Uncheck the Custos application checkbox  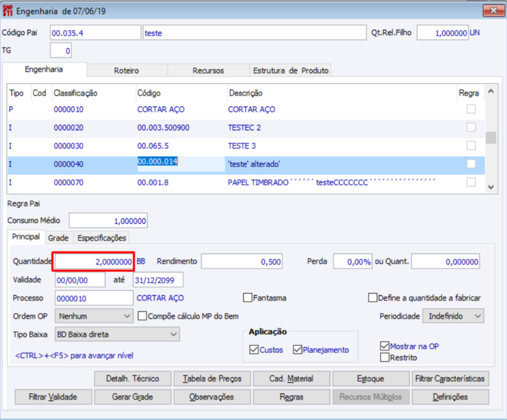point(254,350)
